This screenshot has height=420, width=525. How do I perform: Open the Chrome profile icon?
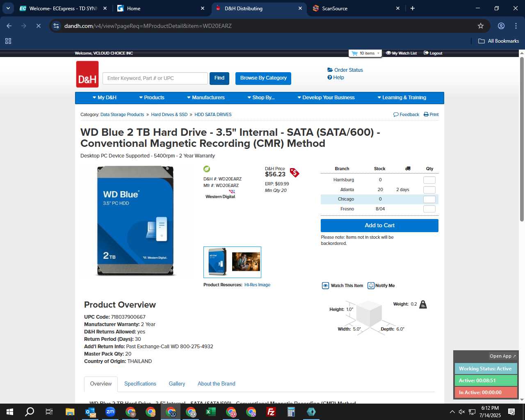click(x=501, y=26)
